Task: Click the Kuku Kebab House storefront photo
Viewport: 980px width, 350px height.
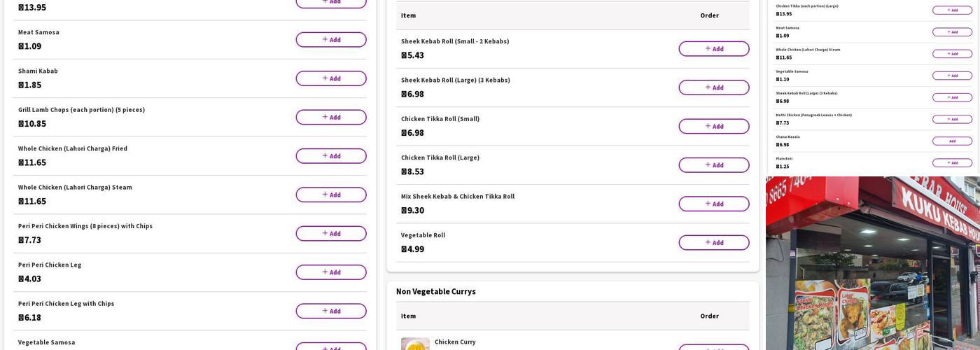Action: pos(872,263)
